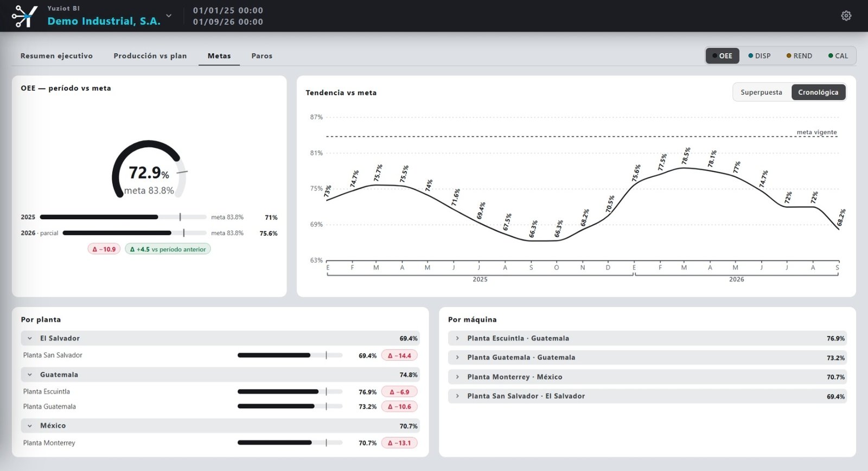
Task: Click the red Δ −10.9 badge
Action: point(104,249)
